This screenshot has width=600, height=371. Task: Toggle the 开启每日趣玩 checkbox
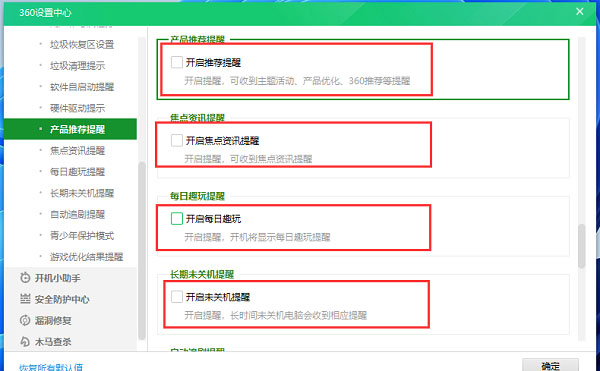[x=177, y=219]
